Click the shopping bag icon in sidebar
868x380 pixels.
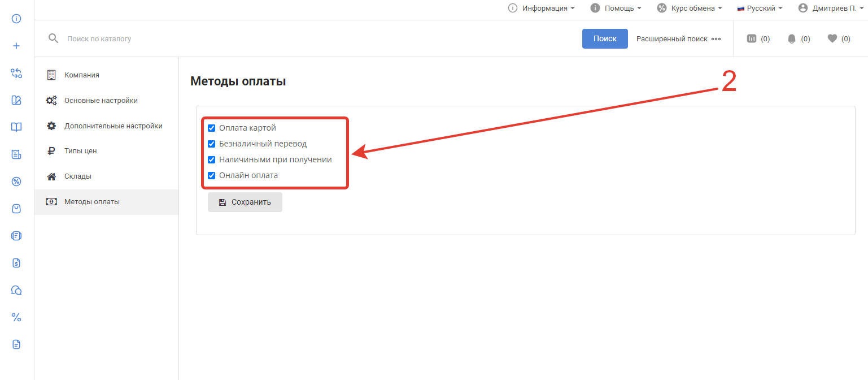click(16, 209)
